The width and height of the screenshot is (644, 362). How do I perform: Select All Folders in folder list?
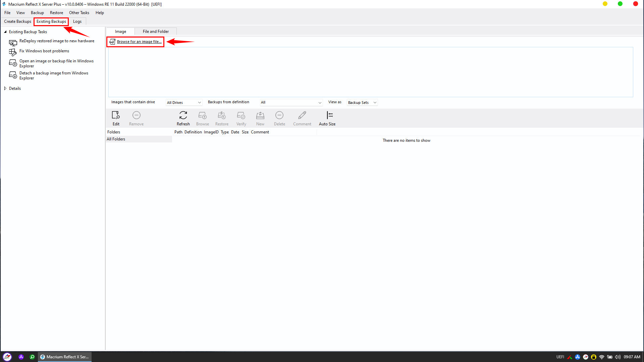tap(116, 139)
